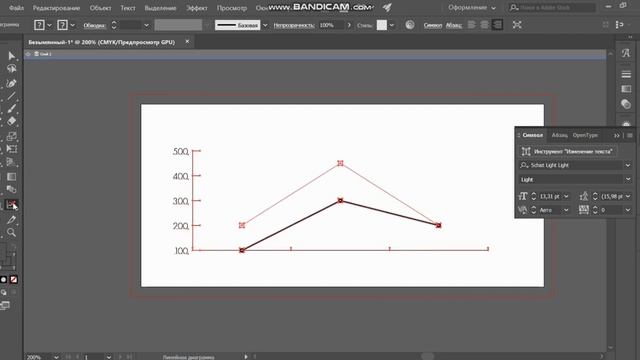This screenshot has width=640, height=360.
Task: Click the opacity 100% input field
Action: (x=331, y=25)
